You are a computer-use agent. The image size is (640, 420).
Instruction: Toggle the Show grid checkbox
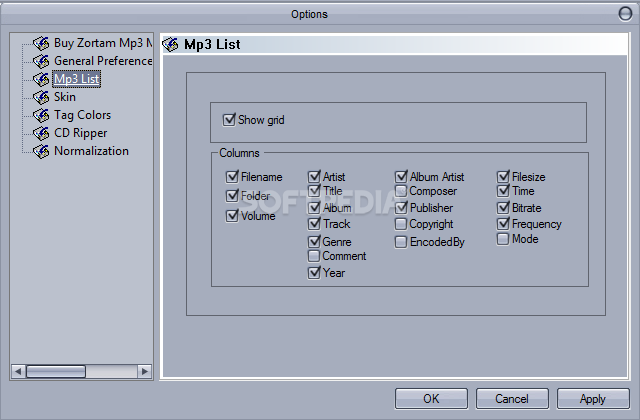(x=229, y=120)
